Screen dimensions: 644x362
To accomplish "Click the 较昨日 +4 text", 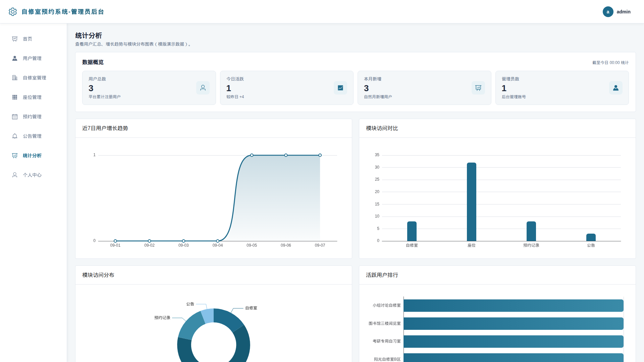I will [235, 97].
